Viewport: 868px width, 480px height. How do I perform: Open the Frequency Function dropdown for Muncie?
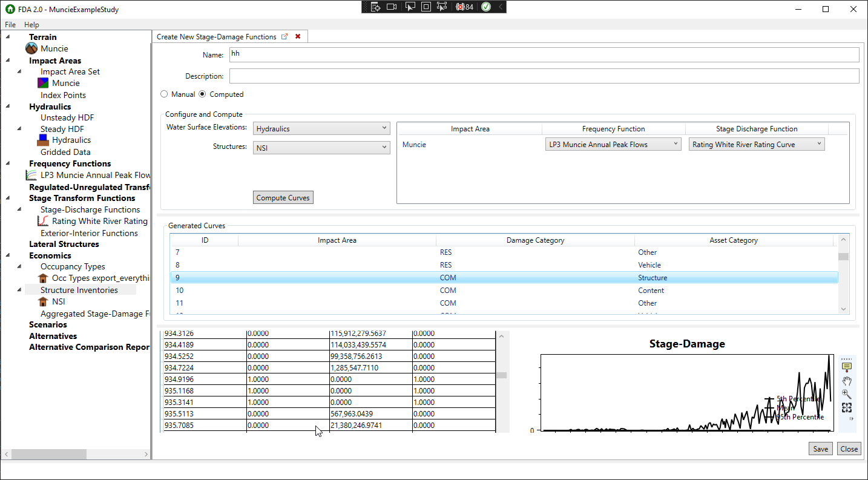click(676, 143)
